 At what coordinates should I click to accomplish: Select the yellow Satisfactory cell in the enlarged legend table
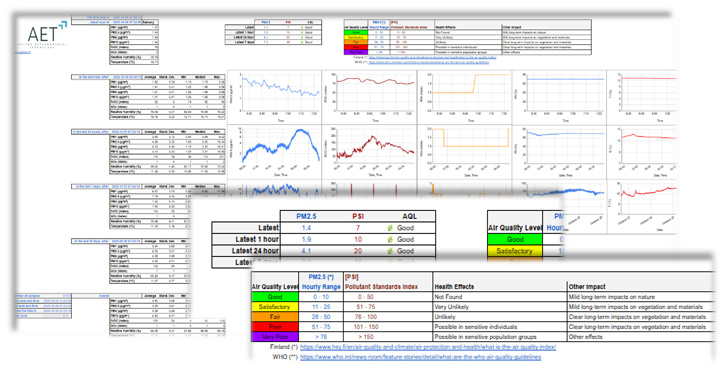pos(275,307)
